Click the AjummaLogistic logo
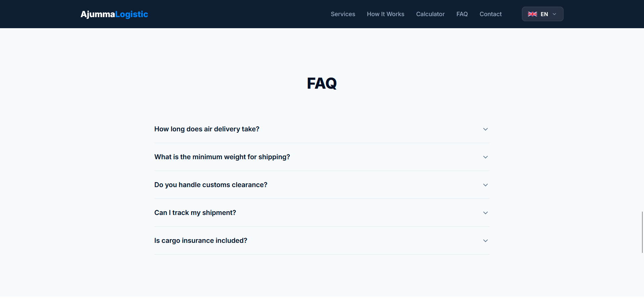 pos(114,14)
